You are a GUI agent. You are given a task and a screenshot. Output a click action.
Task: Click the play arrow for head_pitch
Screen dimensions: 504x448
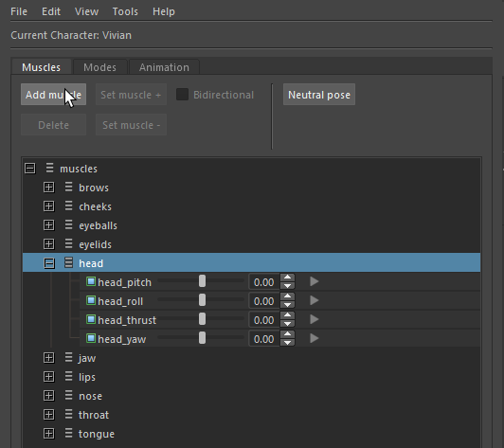(314, 282)
